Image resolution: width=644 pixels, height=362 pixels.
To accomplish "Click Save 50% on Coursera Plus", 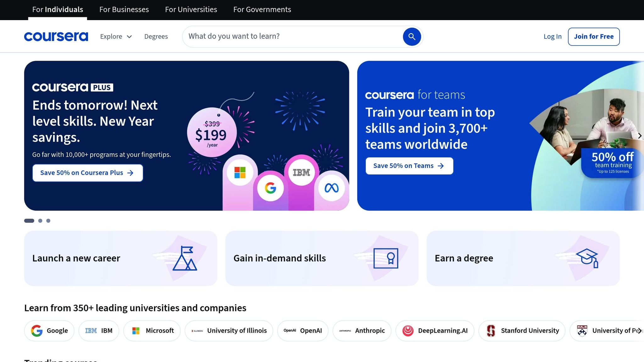I will pyautogui.click(x=87, y=173).
